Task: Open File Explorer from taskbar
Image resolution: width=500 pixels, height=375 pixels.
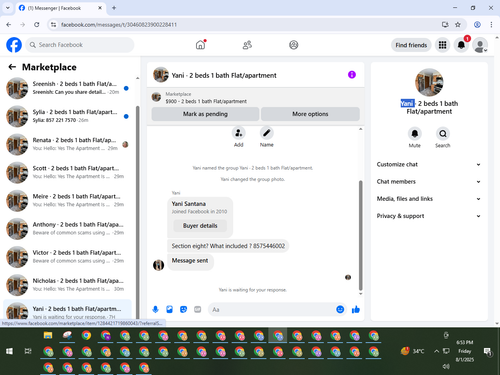Action: [x=48, y=335]
